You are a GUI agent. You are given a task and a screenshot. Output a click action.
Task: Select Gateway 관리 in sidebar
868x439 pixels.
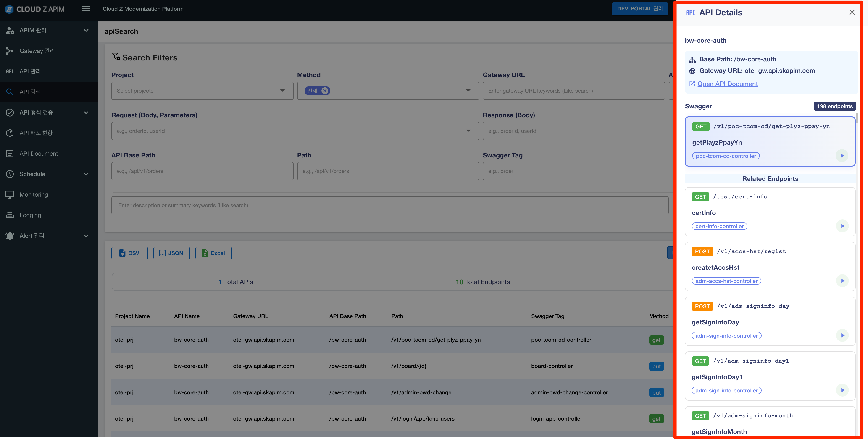[37, 51]
